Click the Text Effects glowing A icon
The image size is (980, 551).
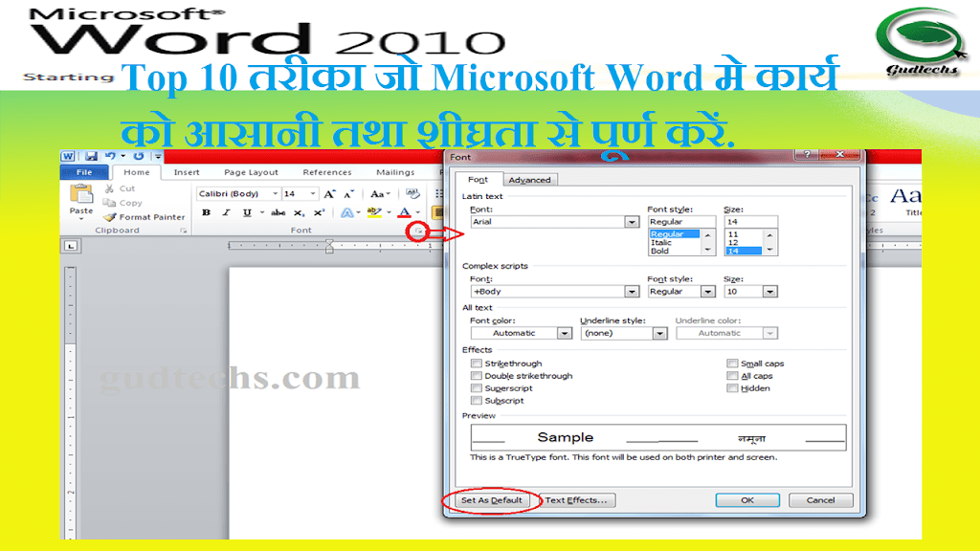click(346, 212)
